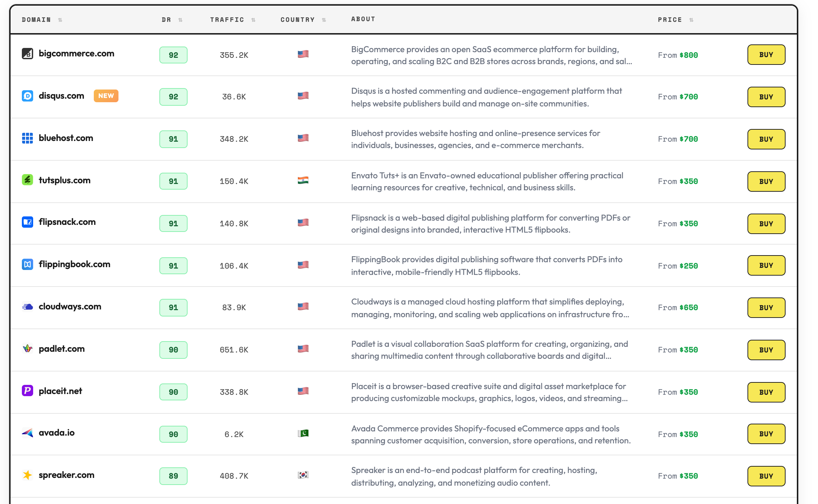Click the ABOUT column header

(363, 19)
